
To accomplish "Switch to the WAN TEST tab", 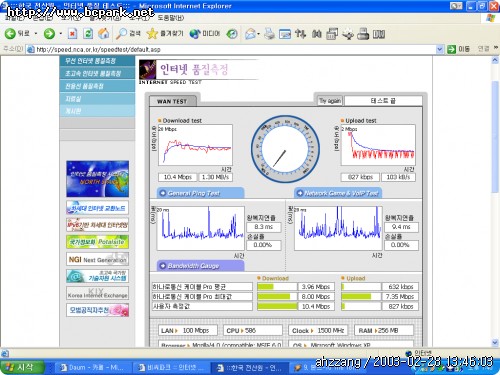I will (x=172, y=101).
